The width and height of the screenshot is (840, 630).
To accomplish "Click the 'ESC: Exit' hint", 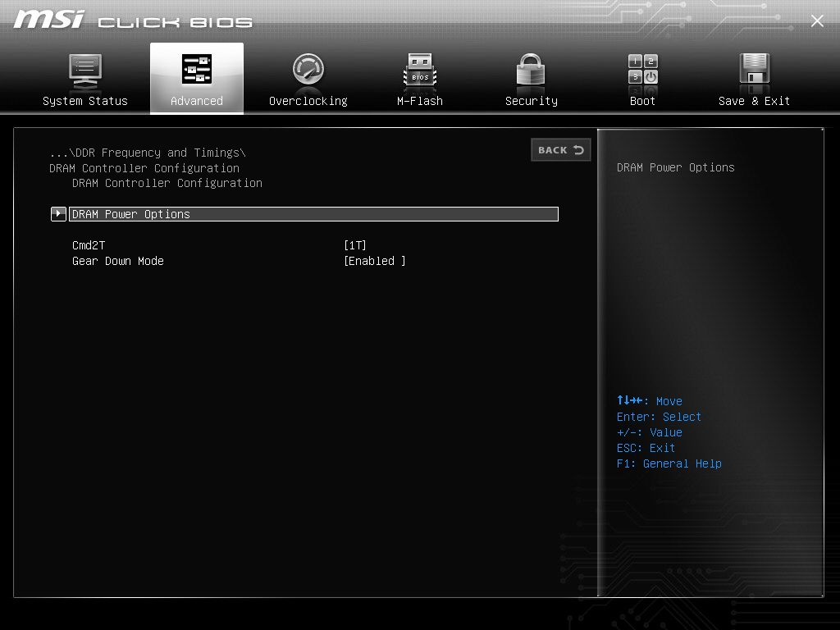I will (x=646, y=448).
